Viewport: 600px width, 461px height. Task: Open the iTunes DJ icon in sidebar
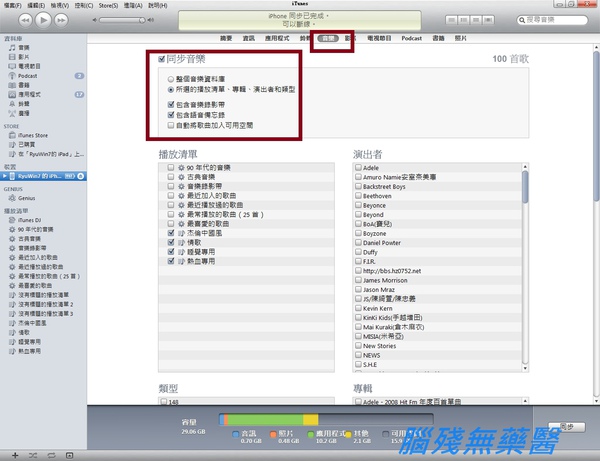[x=12, y=220]
